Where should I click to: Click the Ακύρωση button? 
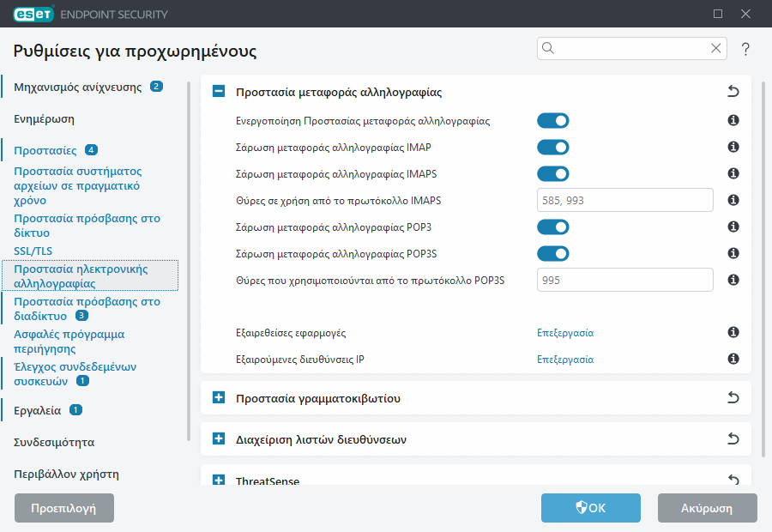pos(707,508)
